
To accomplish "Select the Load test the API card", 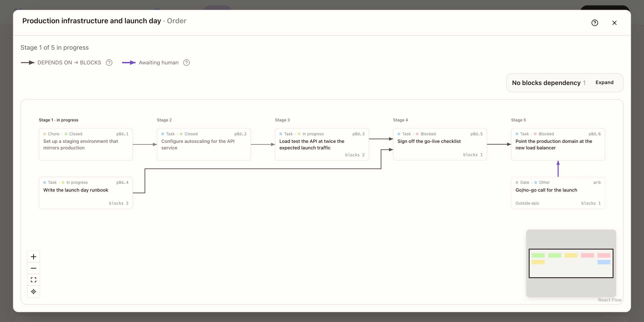I will (322, 144).
